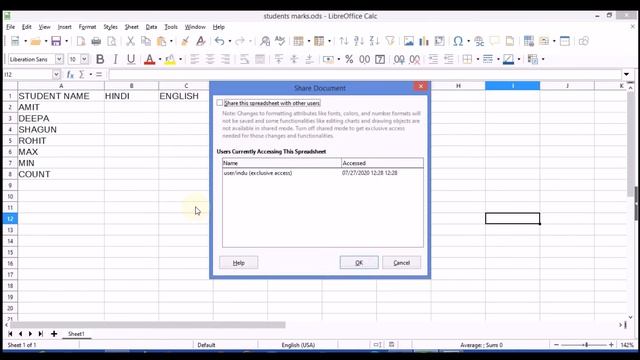This screenshot has height=360, width=640.
Task: Click the Italic formatting icon
Action: click(116, 59)
